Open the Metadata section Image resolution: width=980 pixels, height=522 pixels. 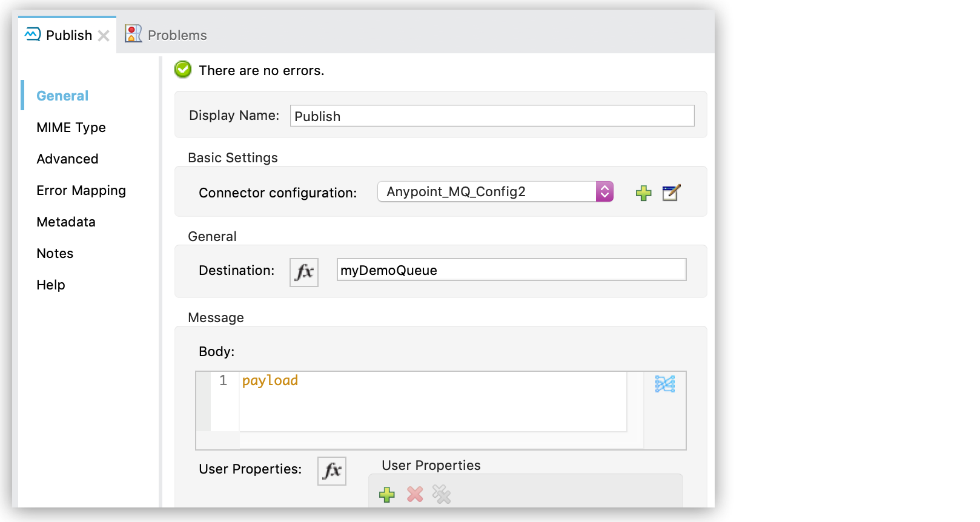[65, 222]
